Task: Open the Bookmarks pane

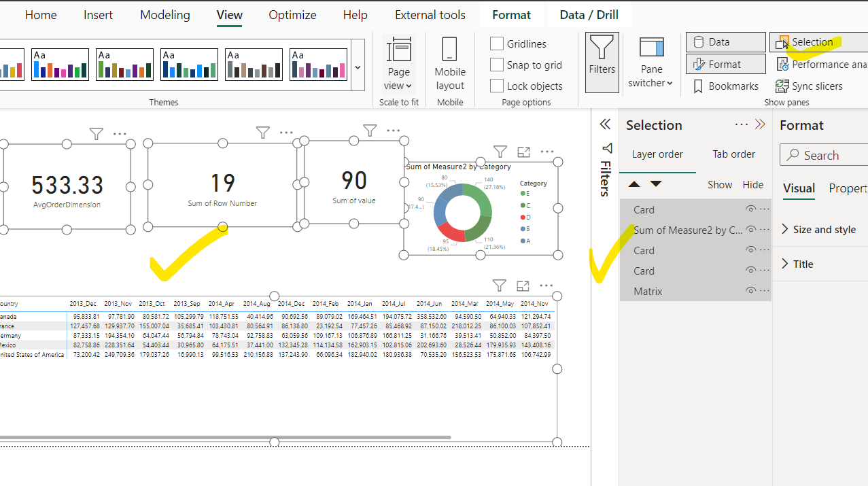Action: click(x=725, y=86)
